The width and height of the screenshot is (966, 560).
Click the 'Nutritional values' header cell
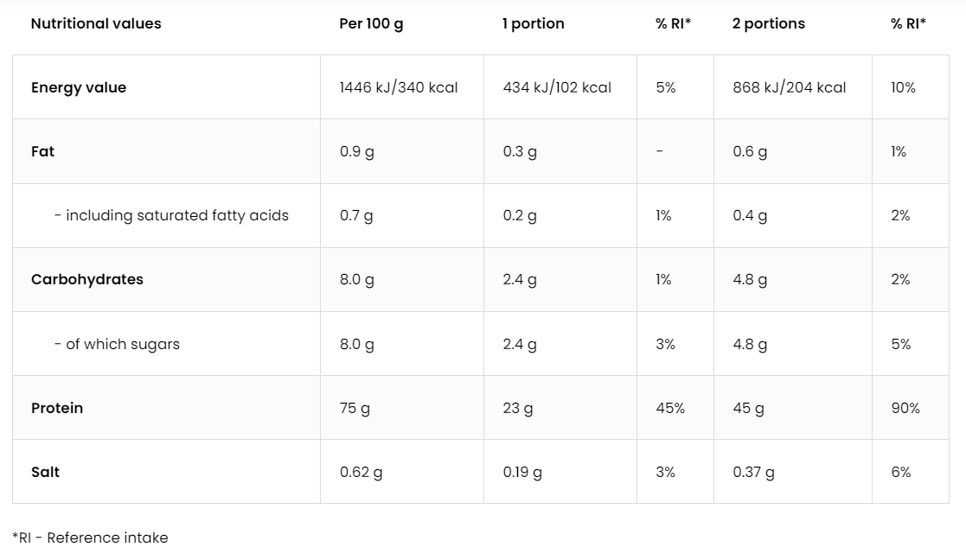[96, 24]
